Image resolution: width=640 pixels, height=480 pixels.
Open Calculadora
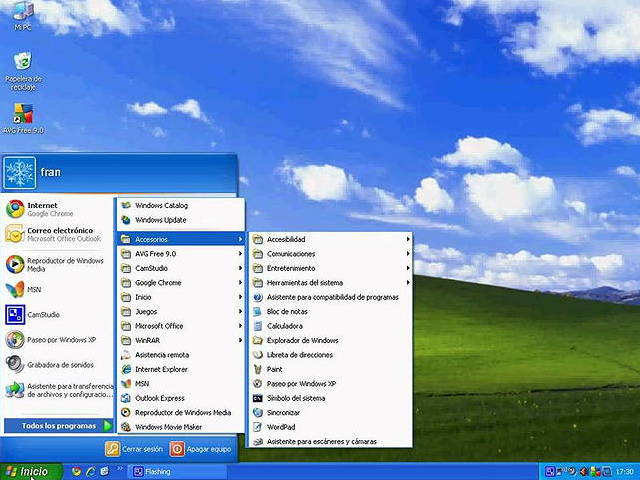point(331,326)
